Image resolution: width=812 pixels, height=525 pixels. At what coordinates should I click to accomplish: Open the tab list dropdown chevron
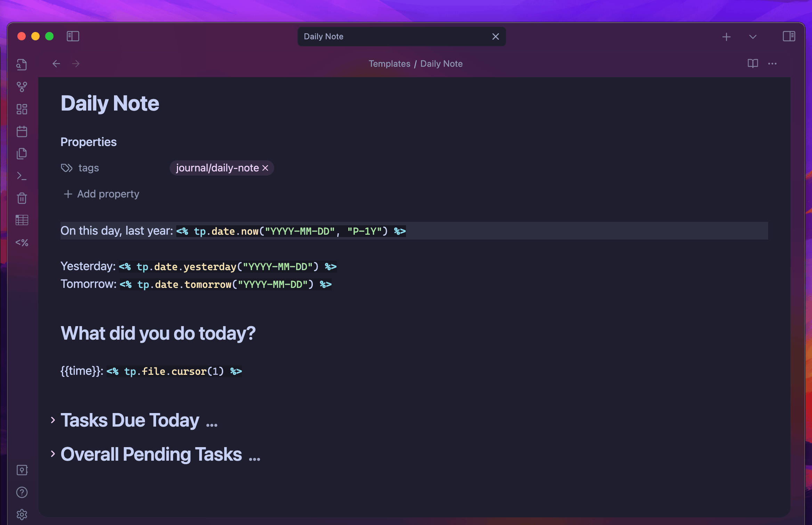(753, 37)
